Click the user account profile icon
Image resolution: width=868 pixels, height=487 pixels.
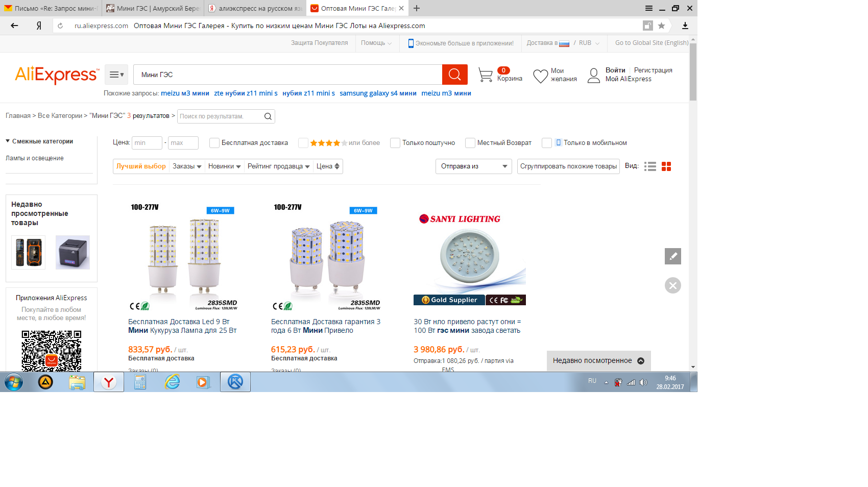[594, 76]
